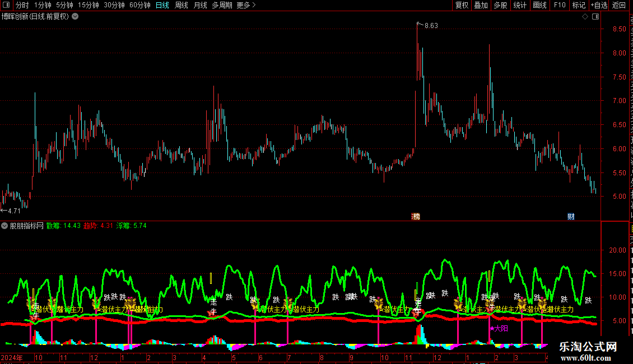This screenshot has height=364, width=633.
Task: Add stock via +自选 button
Action: click(x=599, y=5)
